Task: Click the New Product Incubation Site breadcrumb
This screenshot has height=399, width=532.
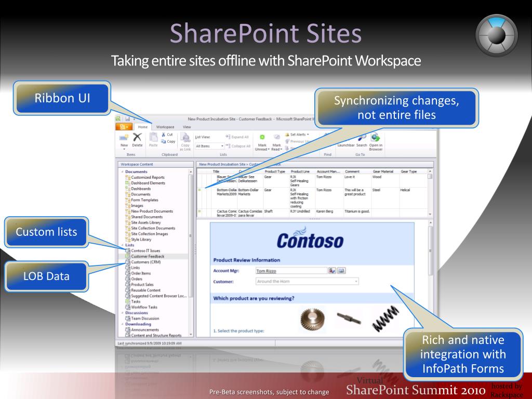Action: click(x=222, y=164)
